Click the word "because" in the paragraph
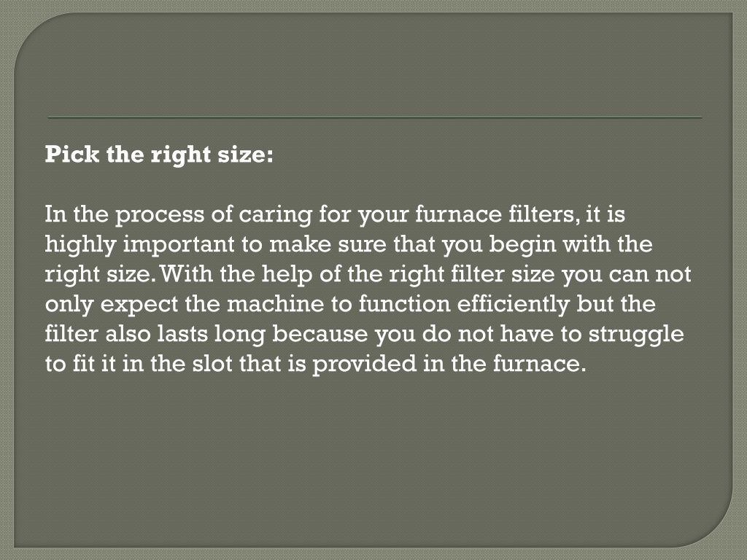This screenshot has height=560, width=747. pyautogui.click(x=320, y=334)
